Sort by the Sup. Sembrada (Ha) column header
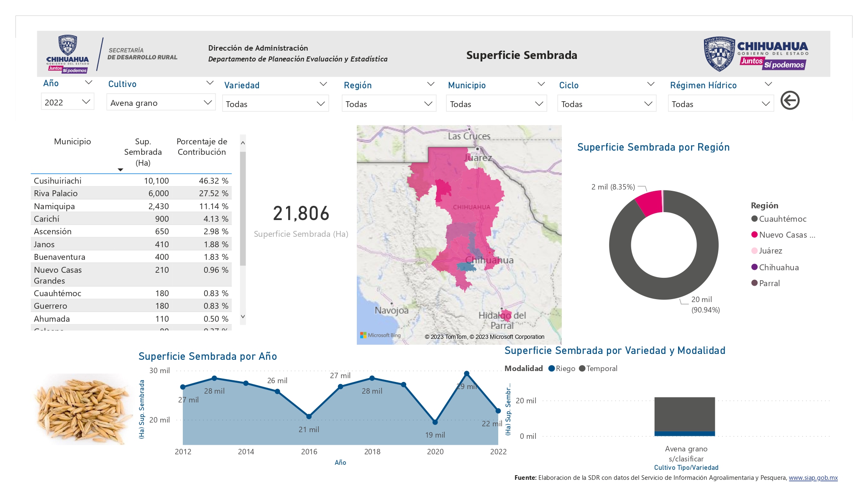Viewport: 868px width, 502px height. tap(143, 152)
